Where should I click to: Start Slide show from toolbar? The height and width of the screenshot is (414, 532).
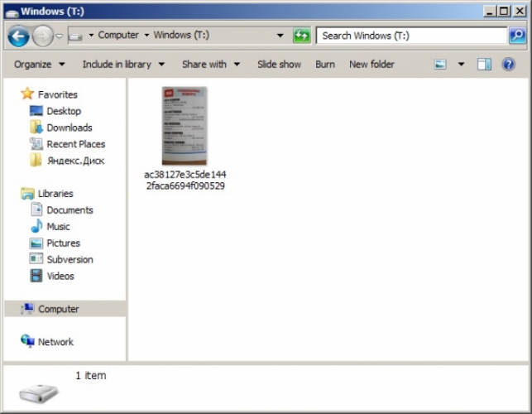(279, 65)
